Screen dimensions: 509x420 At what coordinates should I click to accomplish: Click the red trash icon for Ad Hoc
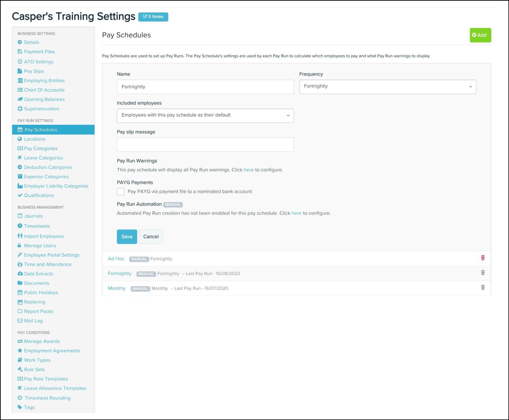(x=483, y=258)
